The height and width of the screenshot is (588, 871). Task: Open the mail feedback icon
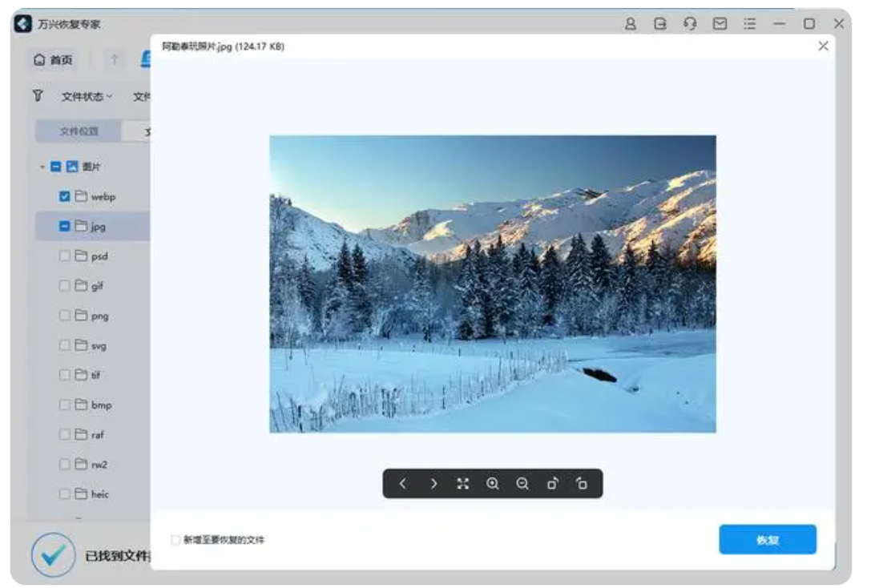[x=720, y=24]
